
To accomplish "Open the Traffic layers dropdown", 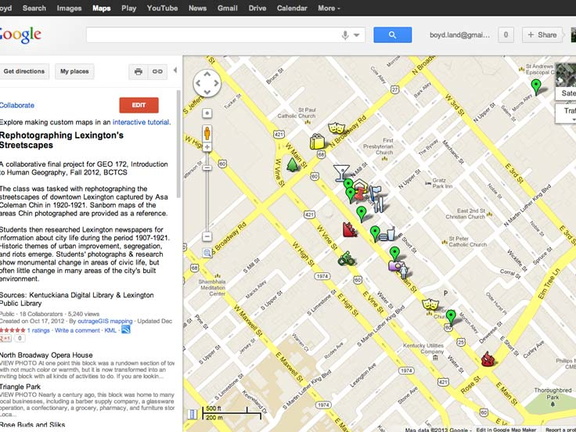I will click(x=566, y=114).
